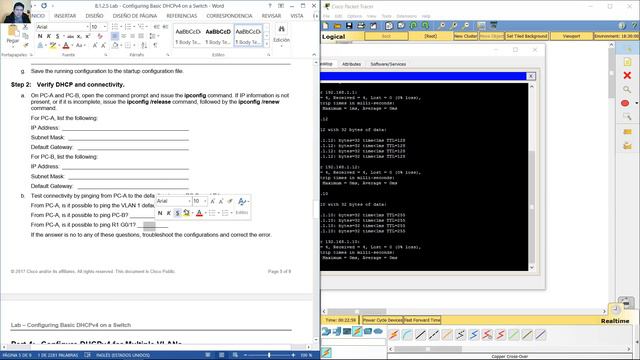The image size is (640, 360).
Task: Open the Fuente font dialog launcher
Action: tap(106, 55)
